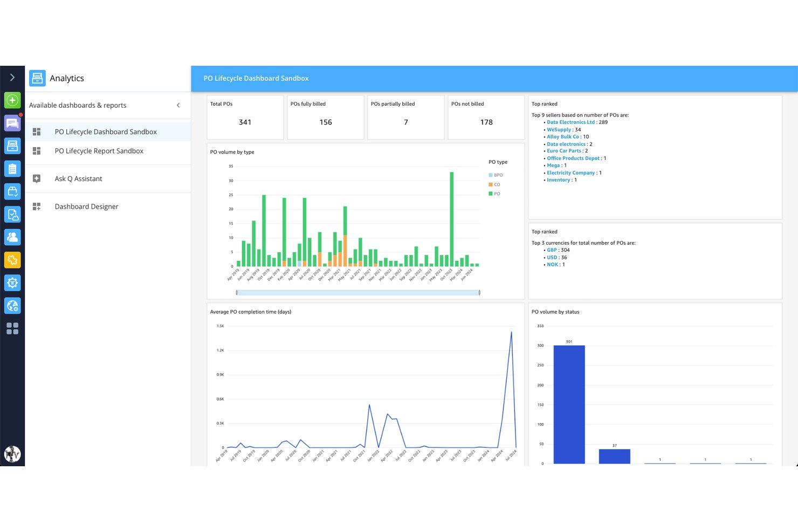Expand the dark navigation sidebar arrow
Viewport: 798px width, 532px height.
point(12,78)
